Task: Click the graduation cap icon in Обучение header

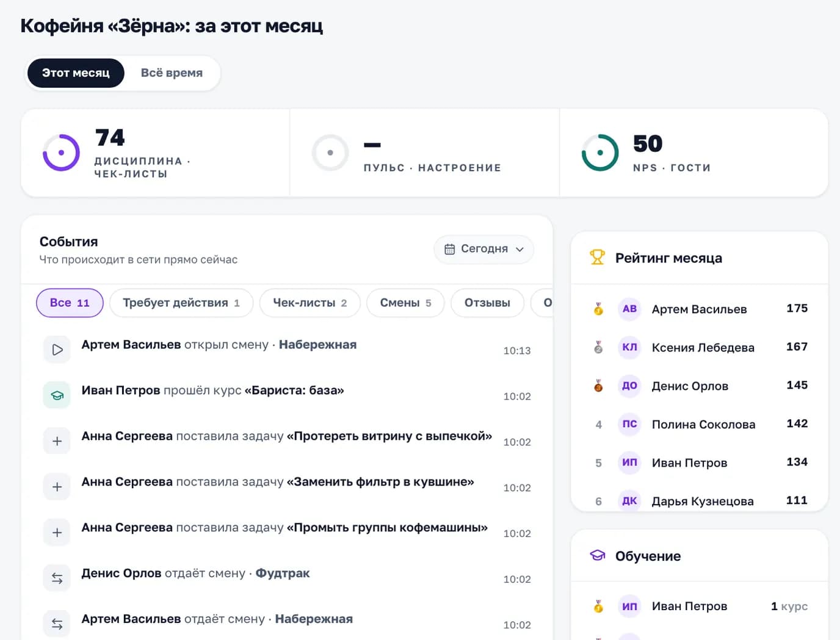Action: coord(597,556)
